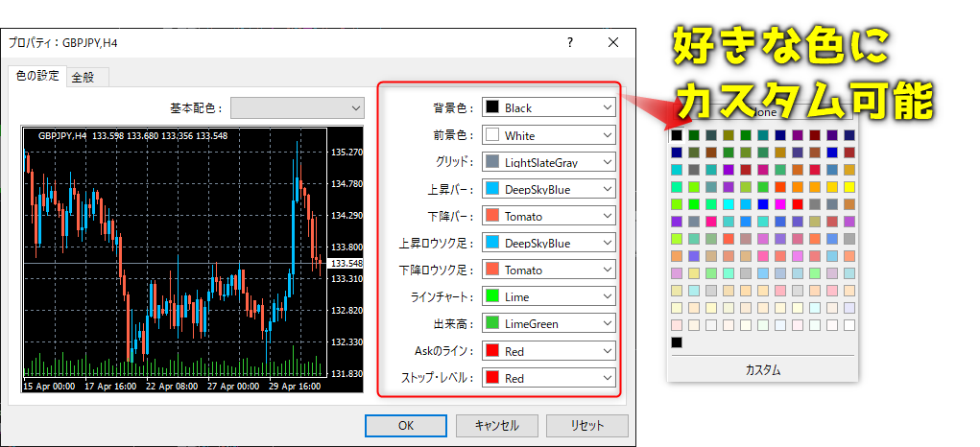This screenshot has height=447, width=980.
Task: Open the 背景色 Black dropdown
Action: (549, 107)
